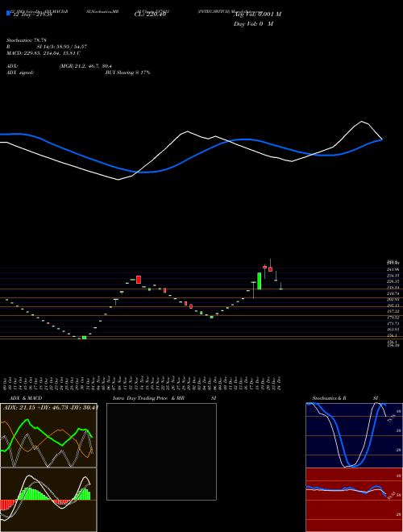Click the Avg Vol: 0.001 M label
This screenshot has height=532, width=403.
pyautogui.click(x=257, y=15)
